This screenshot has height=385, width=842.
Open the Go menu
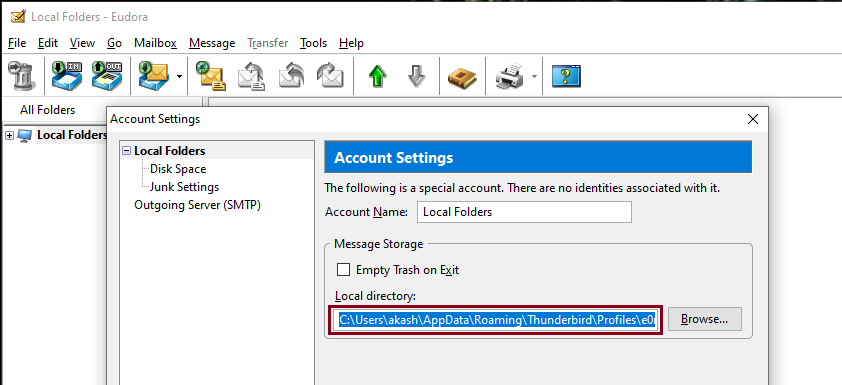pyautogui.click(x=114, y=43)
